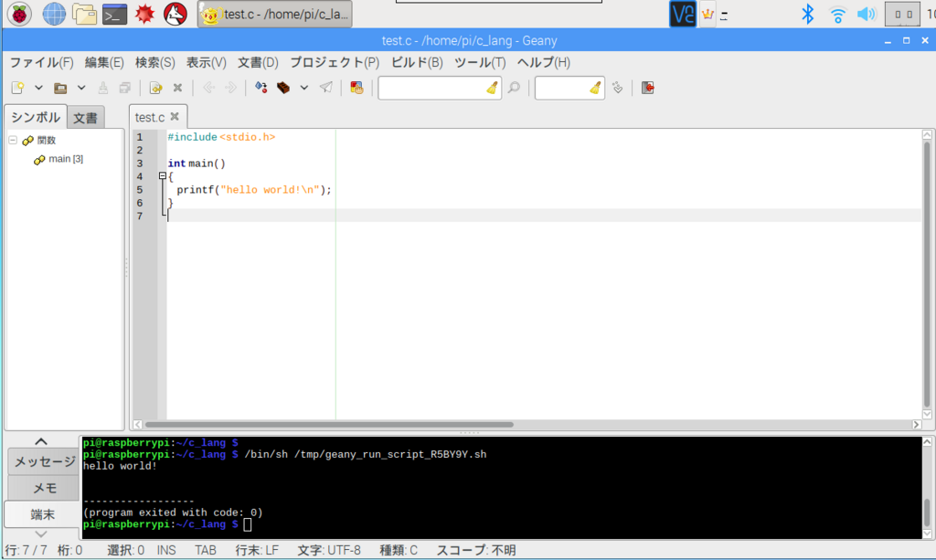Navigate back one location arrow

208,89
